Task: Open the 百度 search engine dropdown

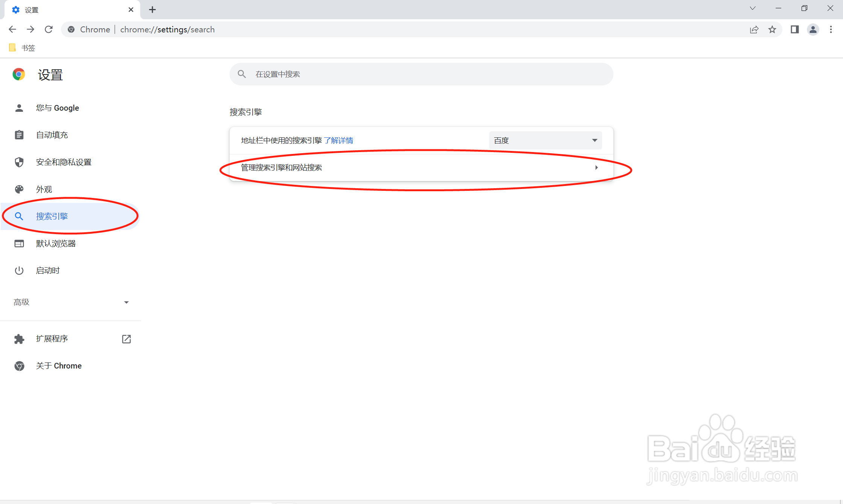Action: (x=545, y=140)
